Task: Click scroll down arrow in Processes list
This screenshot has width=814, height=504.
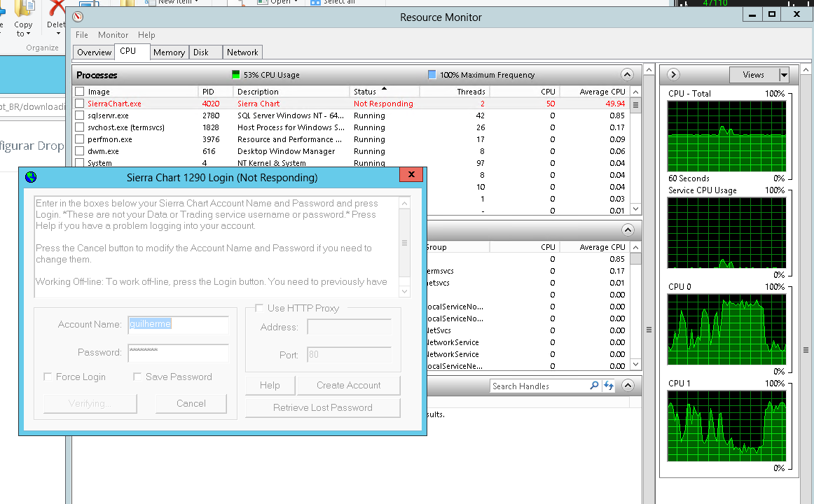Action: pos(635,209)
